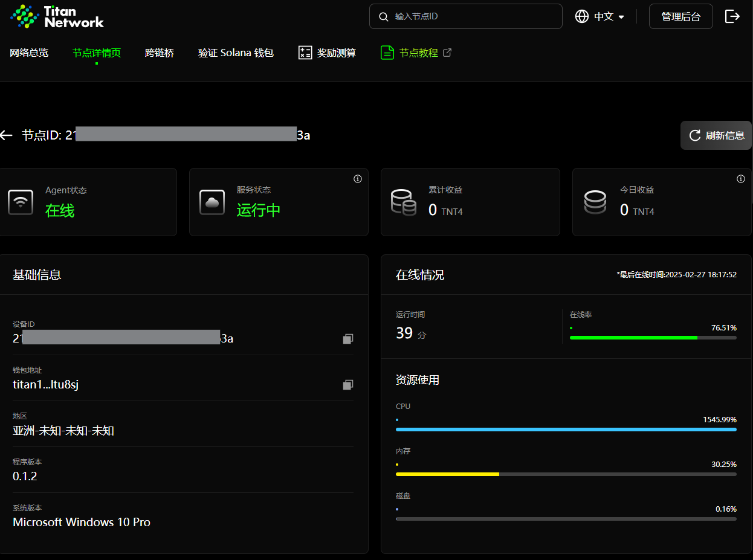Go back using the arrow beside 节点ID

click(x=7, y=135)
